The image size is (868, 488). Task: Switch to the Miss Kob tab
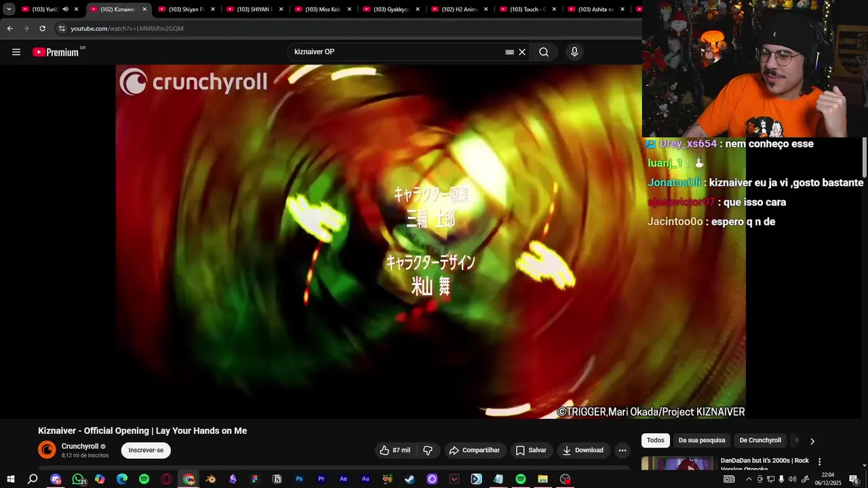[323, 9]
